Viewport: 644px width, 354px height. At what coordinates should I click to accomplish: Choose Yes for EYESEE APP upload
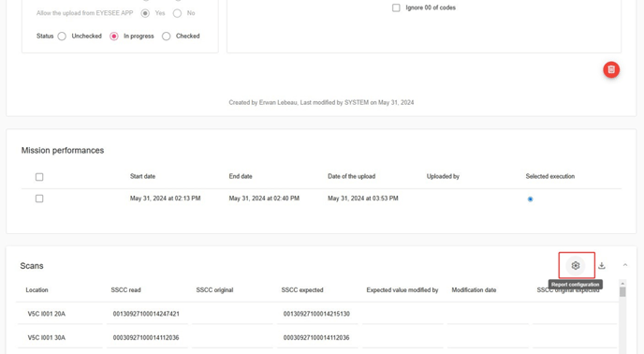(145, 13)
